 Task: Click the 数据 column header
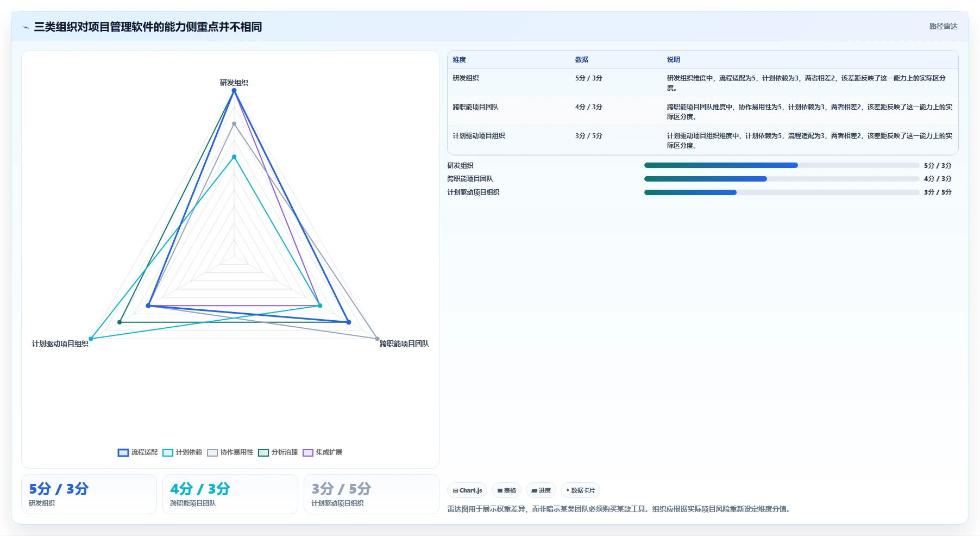point(582,60)
